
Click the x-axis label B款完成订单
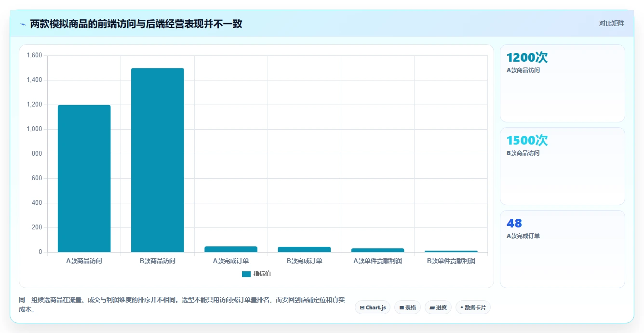[x=304, y=261]
